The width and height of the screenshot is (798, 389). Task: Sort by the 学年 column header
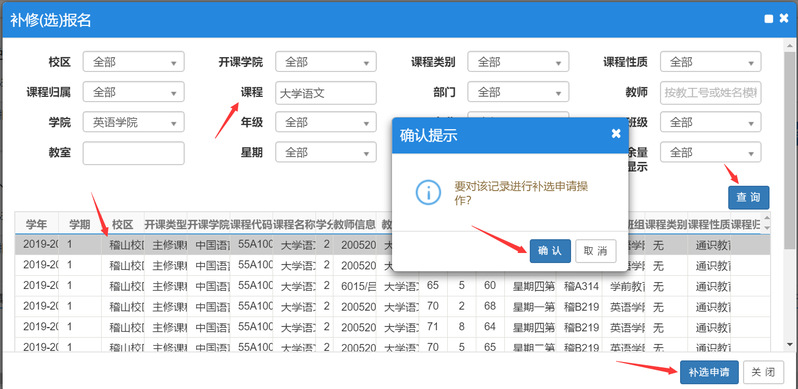click(x=36, y=225)
